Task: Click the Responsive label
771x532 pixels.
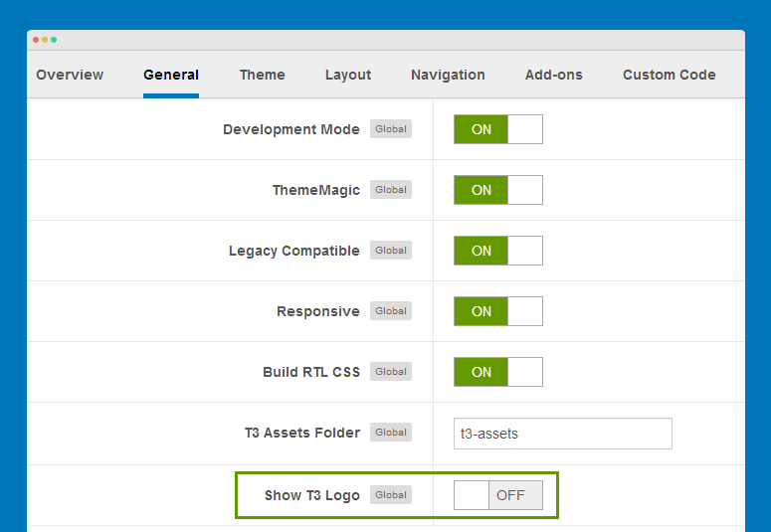Action: [x=318, y=311]
